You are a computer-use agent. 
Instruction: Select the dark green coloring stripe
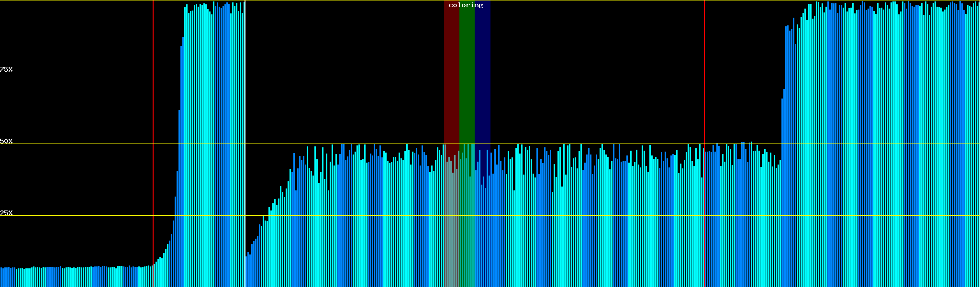pyautogui.click(x=467, y=72)
